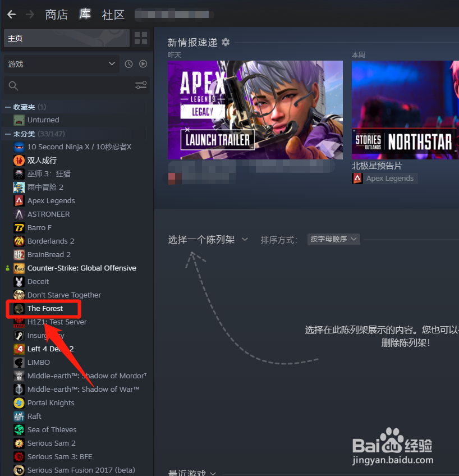Collapse the 收藏夹 category
This screenshot has width=459, height=476.
(x=8, y=107)
